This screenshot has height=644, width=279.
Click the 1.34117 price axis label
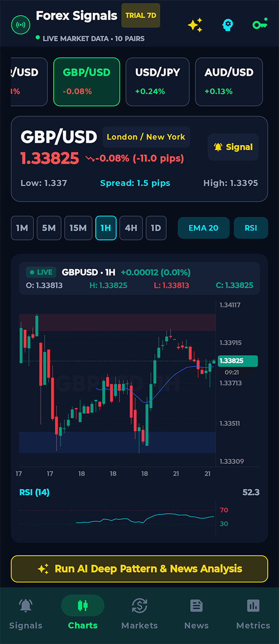tap(230, 305)
